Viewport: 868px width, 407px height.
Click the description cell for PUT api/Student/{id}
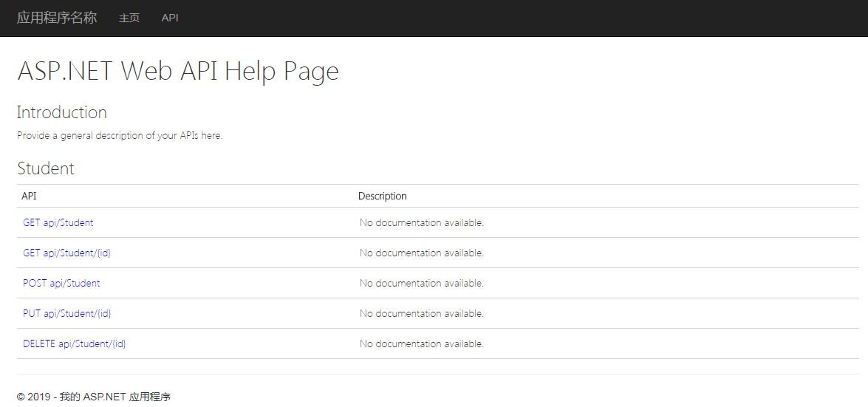(x=422, y=313)
